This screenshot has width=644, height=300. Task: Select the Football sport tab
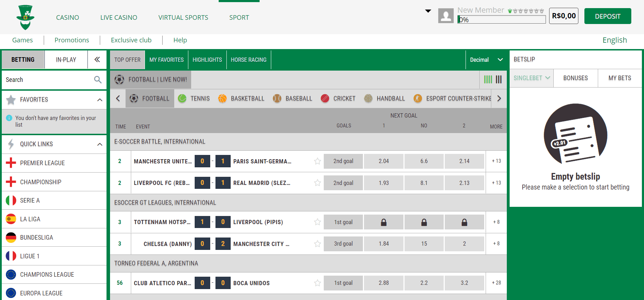point(150,98)
